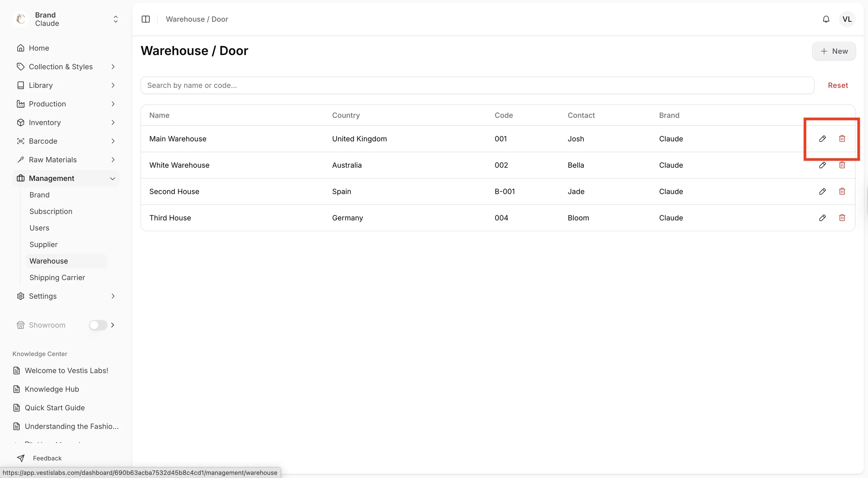This screenshot has height=478, width=868.
Task: Go to Home in the sidebar
Action: (x=66, y=48)
